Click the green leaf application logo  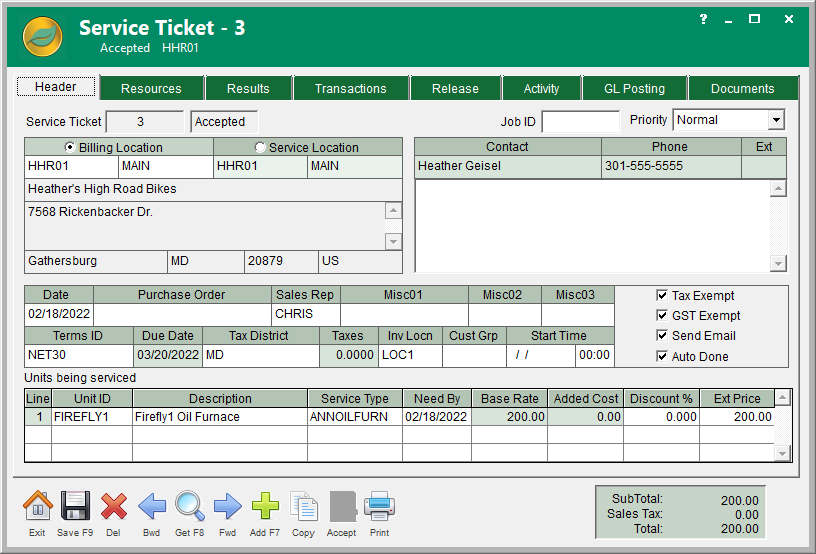click(x=43, y=36)
